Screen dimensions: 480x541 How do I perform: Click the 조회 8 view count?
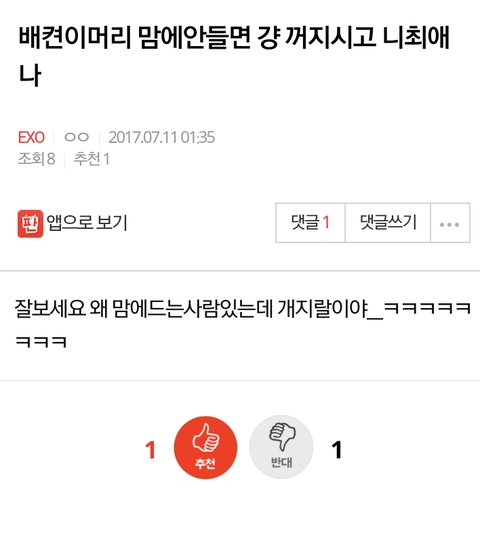[x=36, y=159]
